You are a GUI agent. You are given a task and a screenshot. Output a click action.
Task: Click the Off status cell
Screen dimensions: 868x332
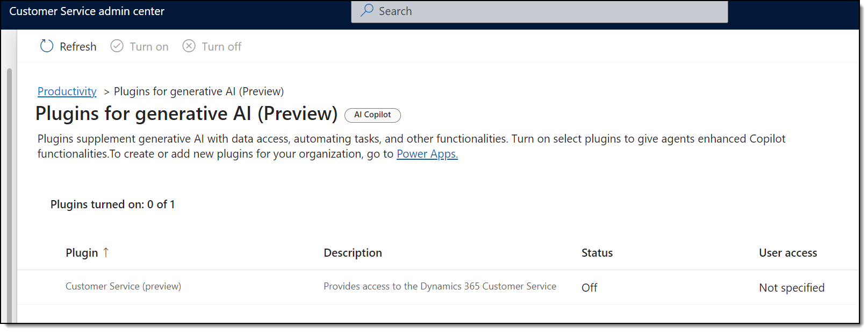pos(589,288)
